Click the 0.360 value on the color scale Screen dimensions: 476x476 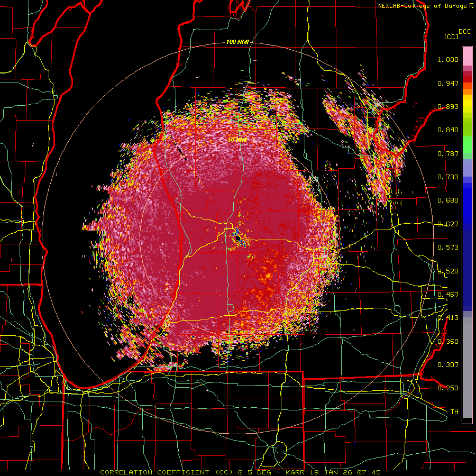pyautogui.click(x=448, y=342)
